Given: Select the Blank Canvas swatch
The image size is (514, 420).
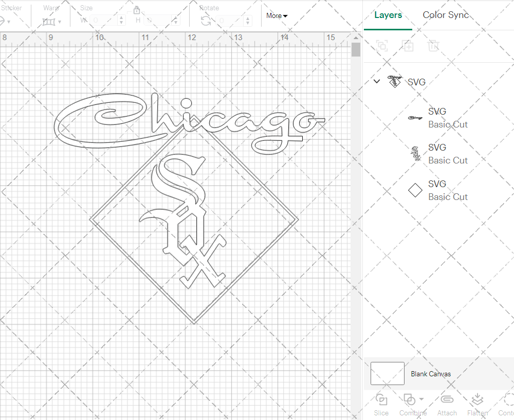Looking at the screenshot, I should pyautogui.click(x=387, y=373).
